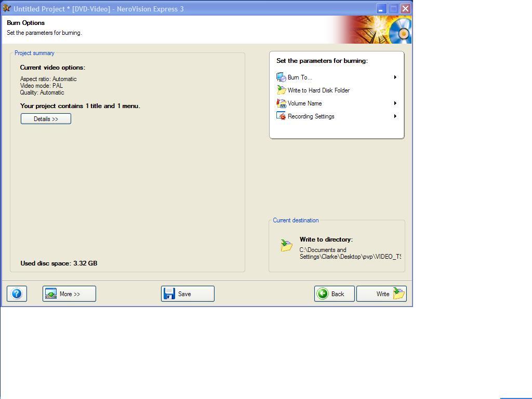The height and width of the screenshot is (399, 532).
Task: Show project Details
Action: pyautogui.click(x=46, y=119)
